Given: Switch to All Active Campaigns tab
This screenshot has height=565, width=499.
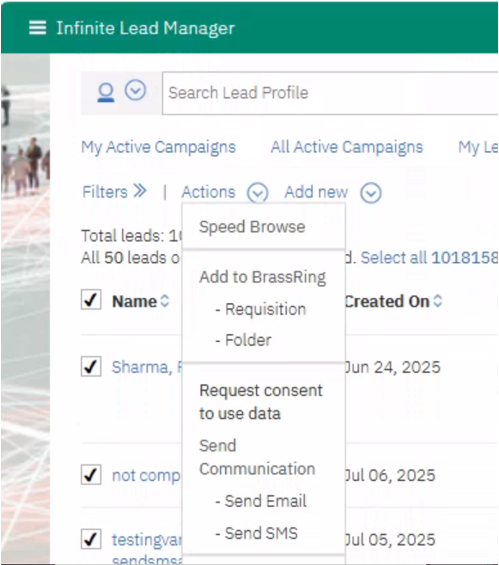Looking at the screenshot, I should pos(347,147).
